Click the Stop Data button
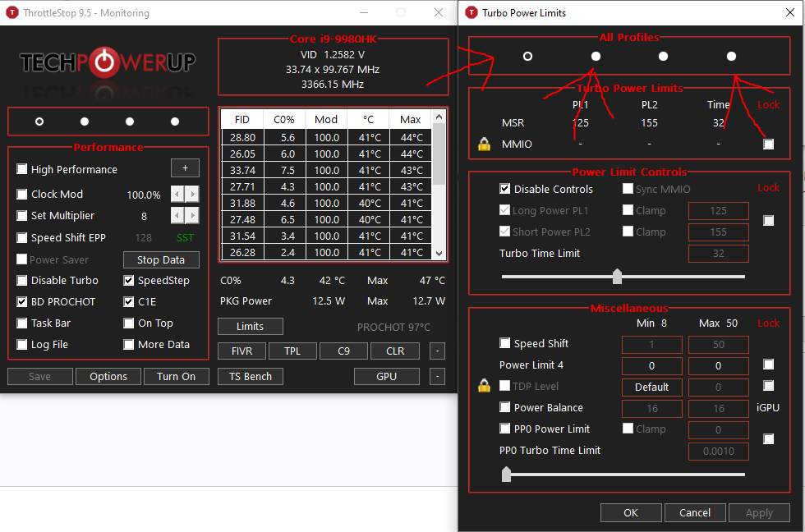The image size is (805, 532). 161,260
